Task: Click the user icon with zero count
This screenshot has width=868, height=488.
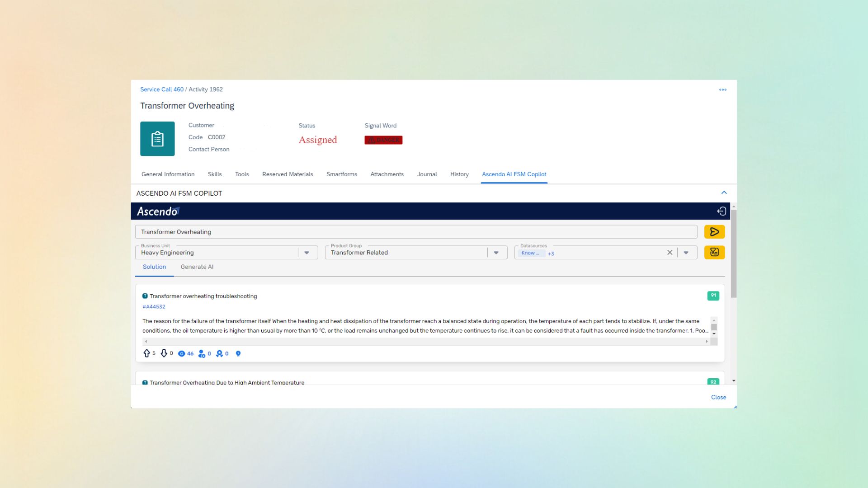Action: pos(202,354)
